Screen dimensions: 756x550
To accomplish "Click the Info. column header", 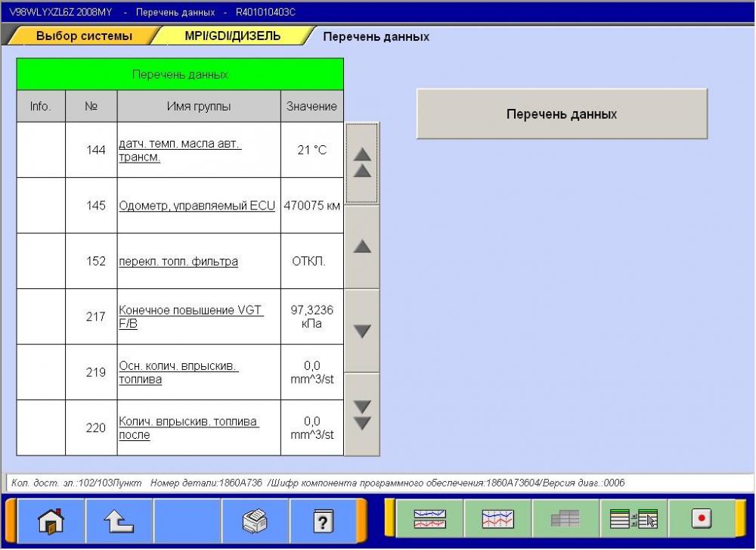I will [x=41, y=106].
